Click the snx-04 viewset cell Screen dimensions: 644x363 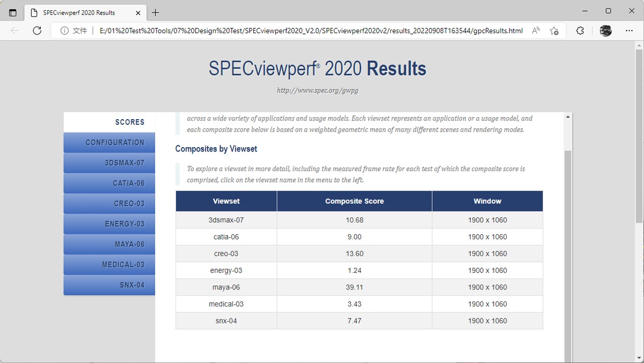(x=226, y=321)
